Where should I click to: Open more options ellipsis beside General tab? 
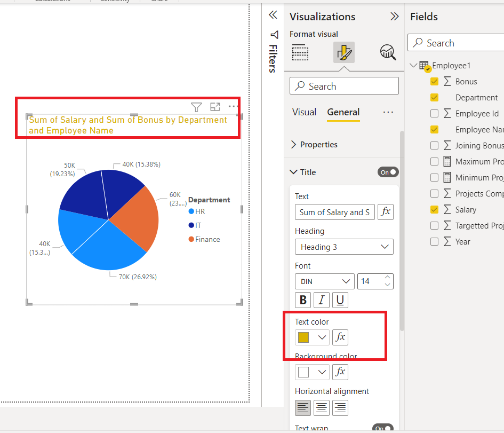coord(388,112)
